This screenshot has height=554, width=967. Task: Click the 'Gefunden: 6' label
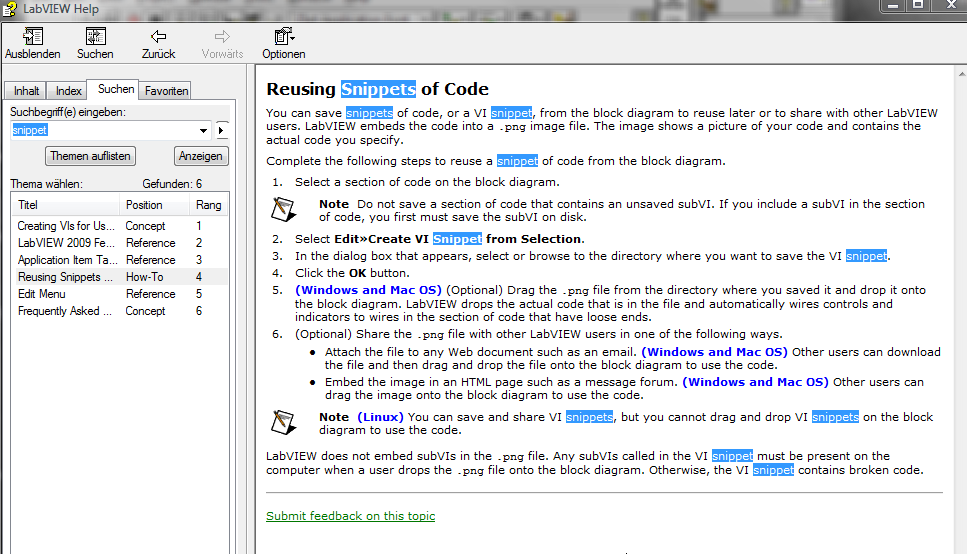coord(172,184)
